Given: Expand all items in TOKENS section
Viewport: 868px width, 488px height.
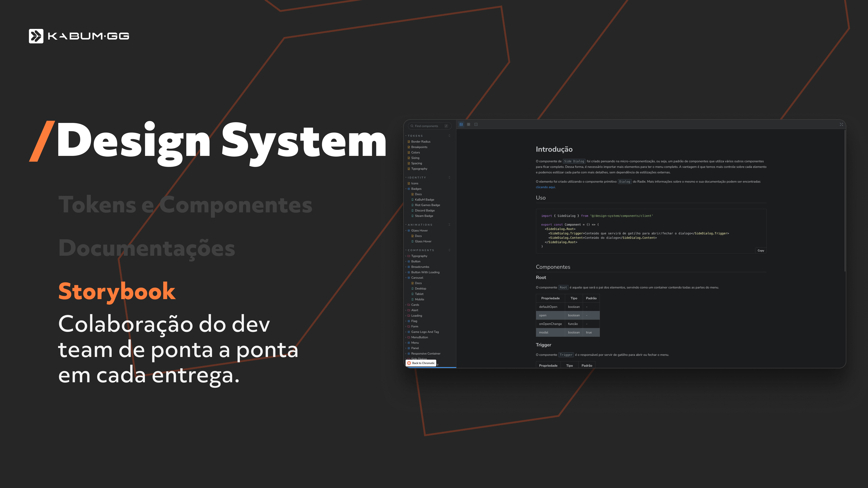Looking at the screenshot, I should pyautogui.click(x=449, y=136).
